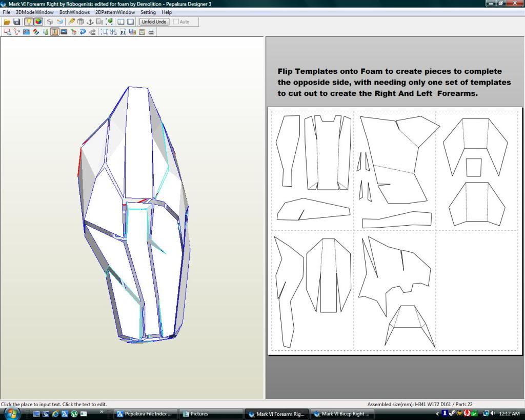Click the anchor icon in toolbar
The width and height of the screenshot is (525, 420).
[x=90, y=22]
